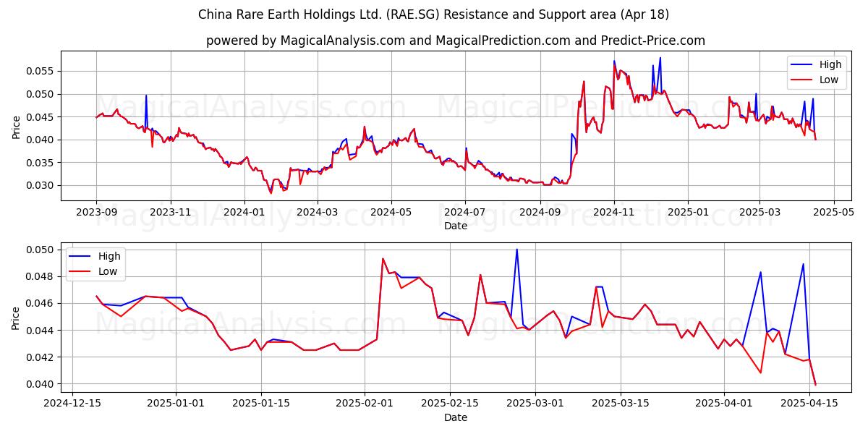Screen dimensions: 868x434
Task: Click the 0.044 price tick on bottom chart
Action: click(x=41, y=331)
